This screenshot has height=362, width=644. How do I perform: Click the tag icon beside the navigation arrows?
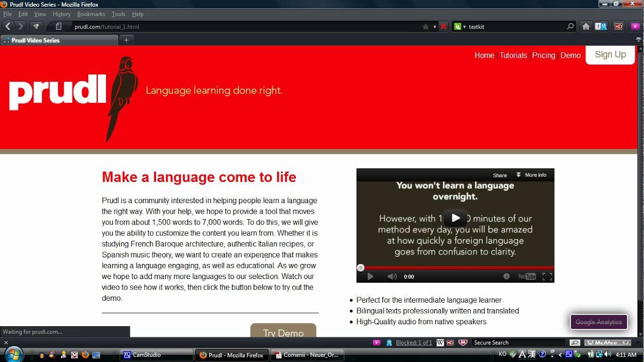[x=36, y=27]
